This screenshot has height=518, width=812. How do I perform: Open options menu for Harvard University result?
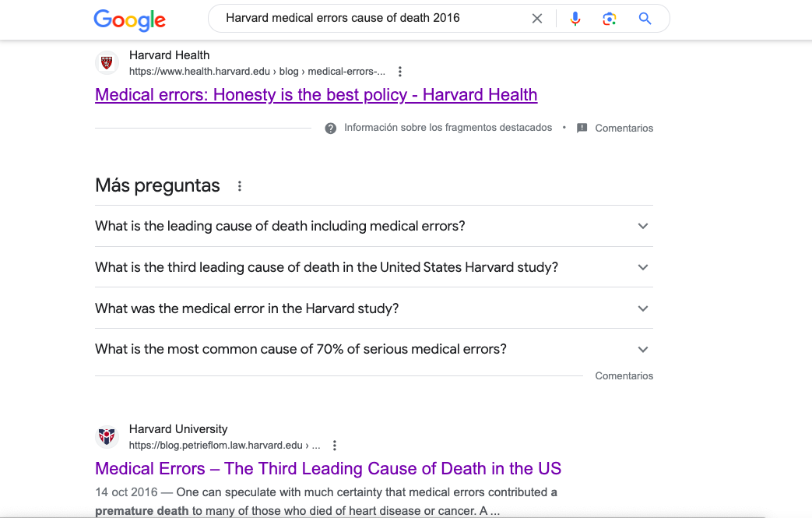(x=335, y=446)
